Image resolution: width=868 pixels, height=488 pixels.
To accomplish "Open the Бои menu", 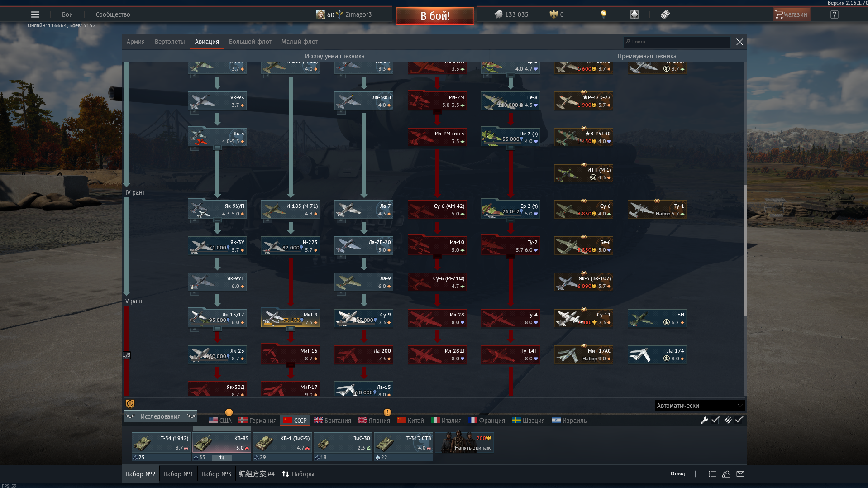I will (x=67, y=14).
